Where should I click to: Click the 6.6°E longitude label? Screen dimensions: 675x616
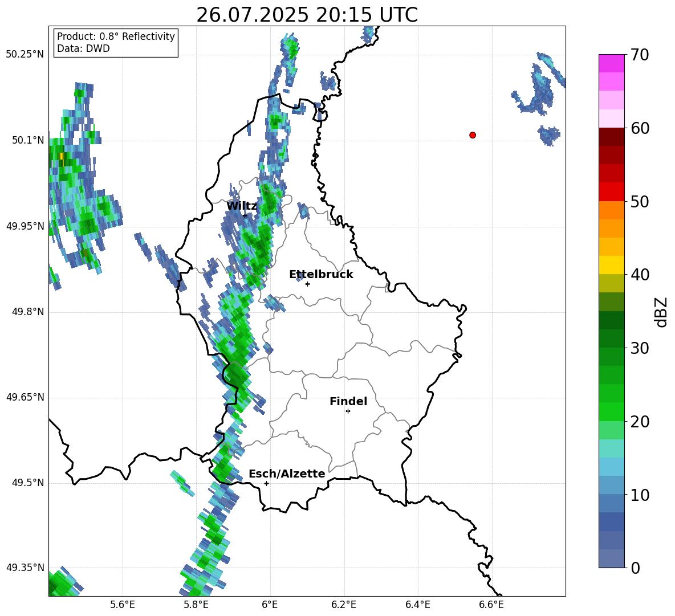[491, 605]
